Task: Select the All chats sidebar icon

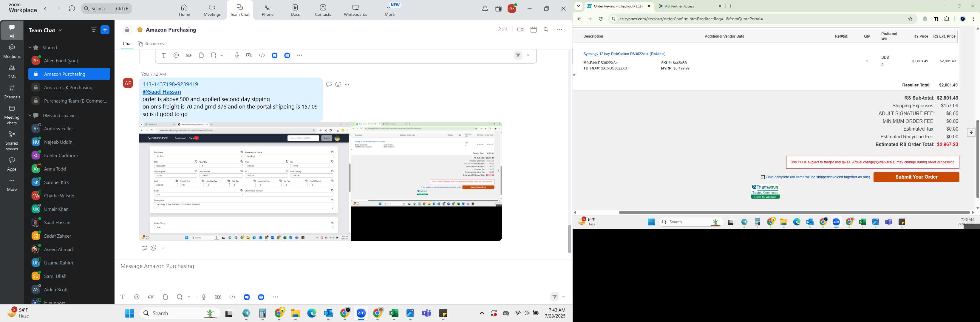Action: (12, 31)
